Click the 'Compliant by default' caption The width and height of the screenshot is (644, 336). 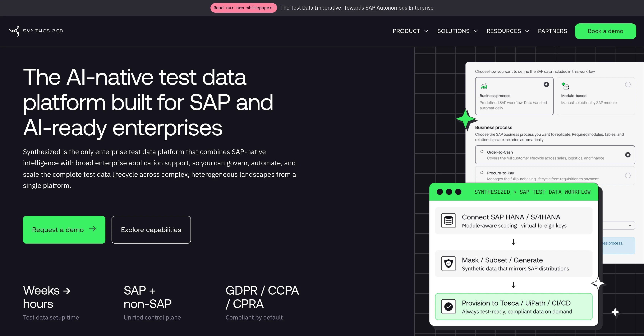pos(254,317)
